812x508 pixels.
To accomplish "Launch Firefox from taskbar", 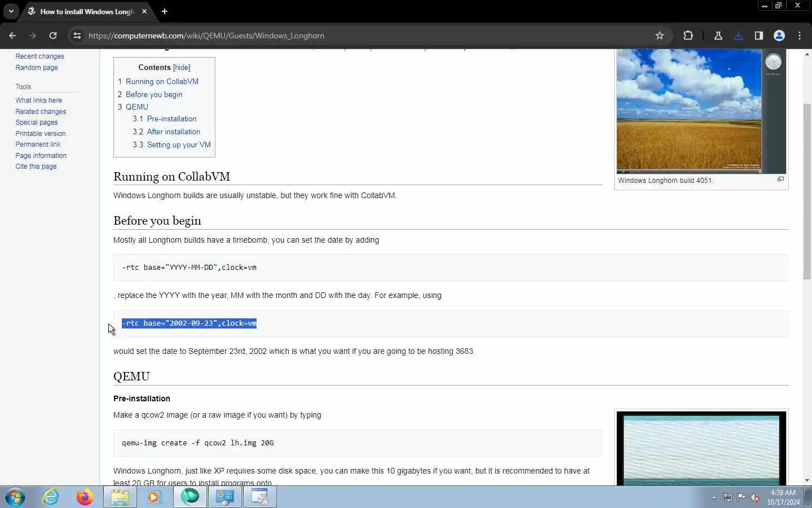I will [85, 497].
